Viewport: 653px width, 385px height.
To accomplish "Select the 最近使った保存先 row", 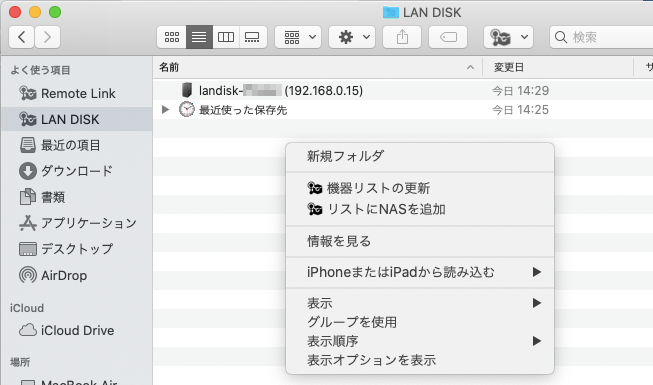I will (403, 110).
